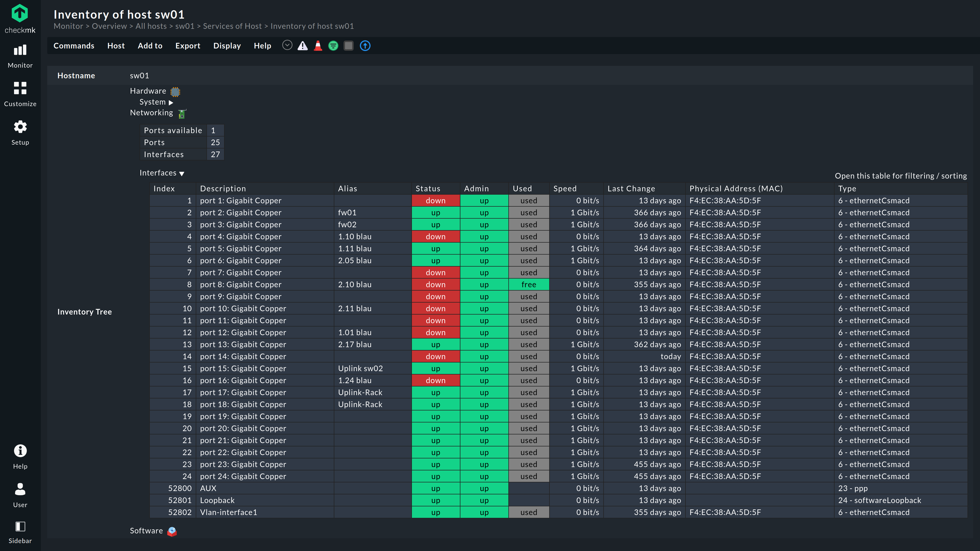Open the Commands menu
The width and height of the screenshot is (980, 551).
point(74,46)
